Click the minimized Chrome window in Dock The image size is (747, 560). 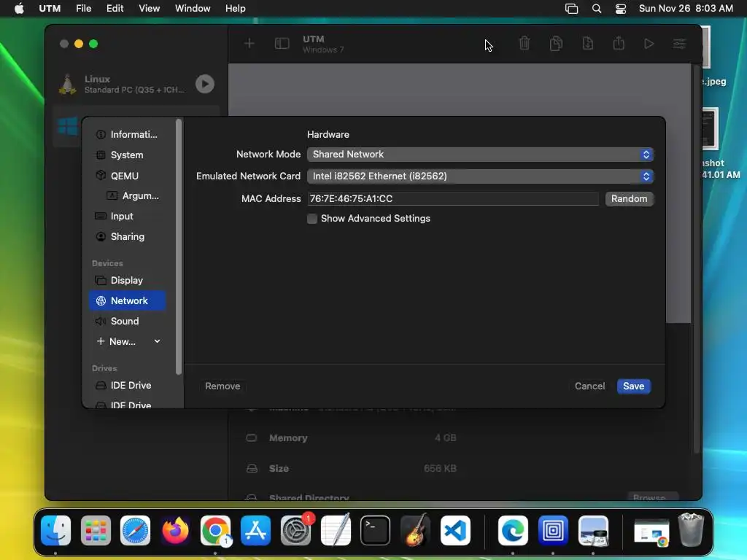coord(651,532)
